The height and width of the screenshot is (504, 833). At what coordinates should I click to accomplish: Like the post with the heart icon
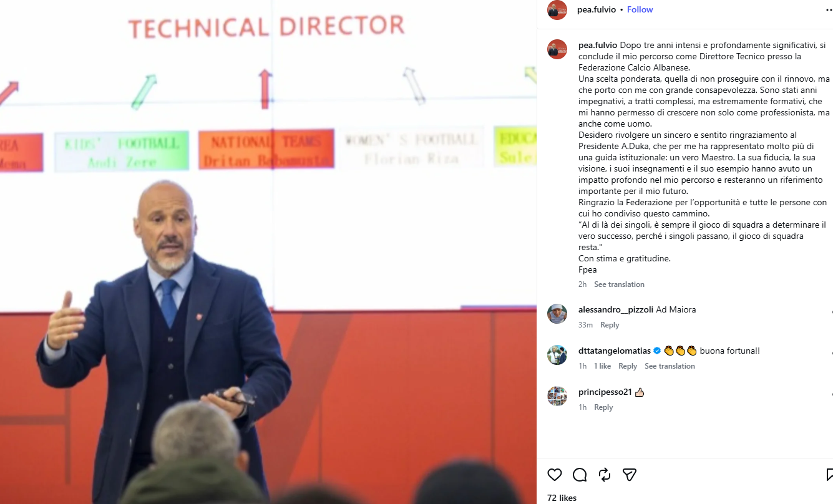[555, 475]
